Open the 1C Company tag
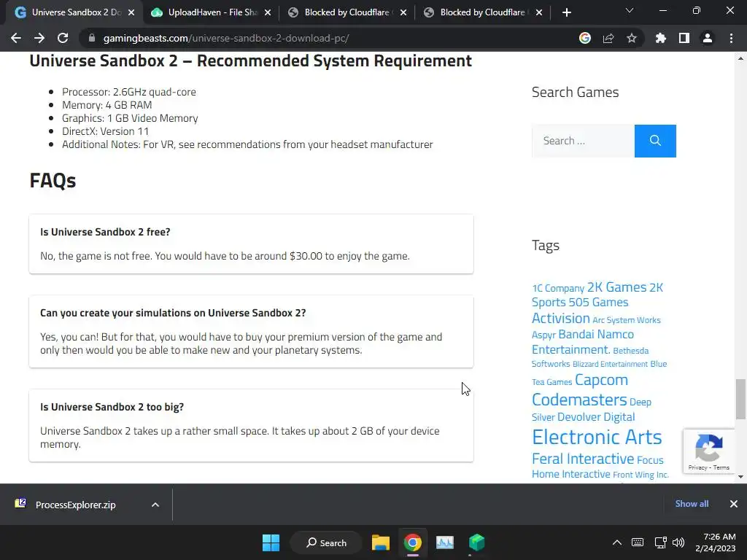Screen dimensions: 747x560 coord(558,288)
